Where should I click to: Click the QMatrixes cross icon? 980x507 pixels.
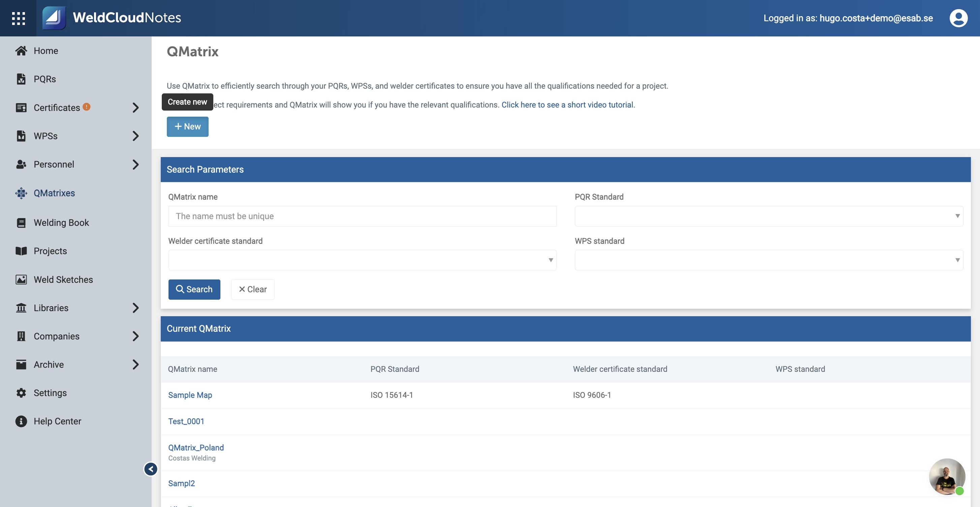(x=21, y=193)
